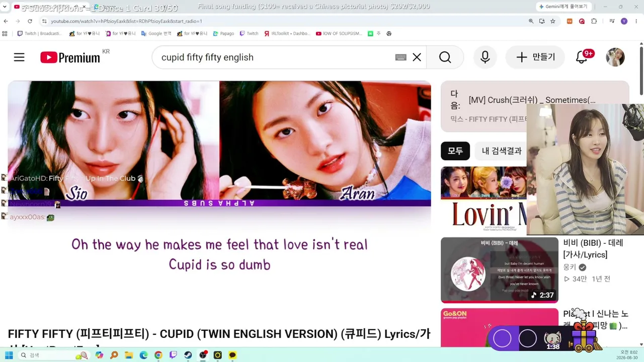Screen dimensions: 644x362
Task: Open the Papago bookmark
Action: (223, 34)
